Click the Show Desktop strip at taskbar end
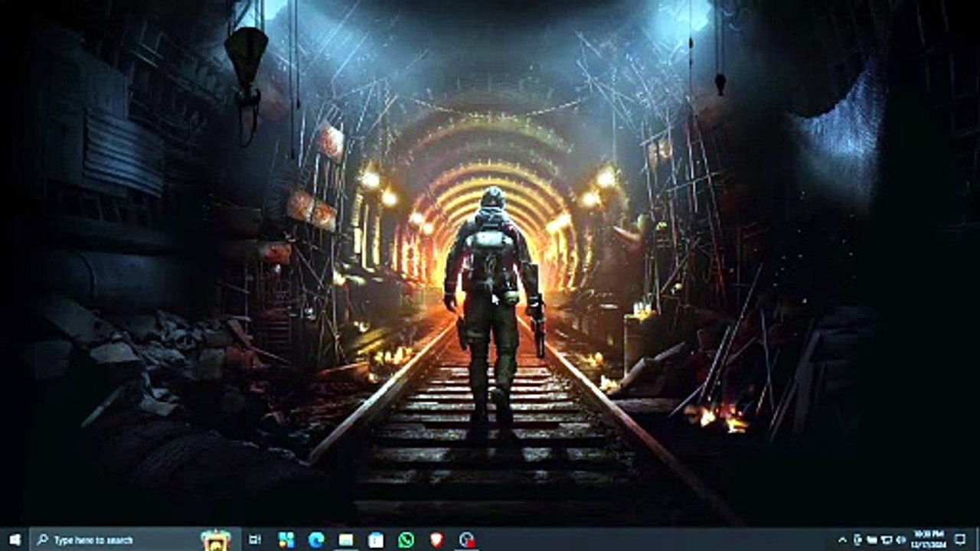Viewport: 980px width, 551px height. (x=978, y=540)
